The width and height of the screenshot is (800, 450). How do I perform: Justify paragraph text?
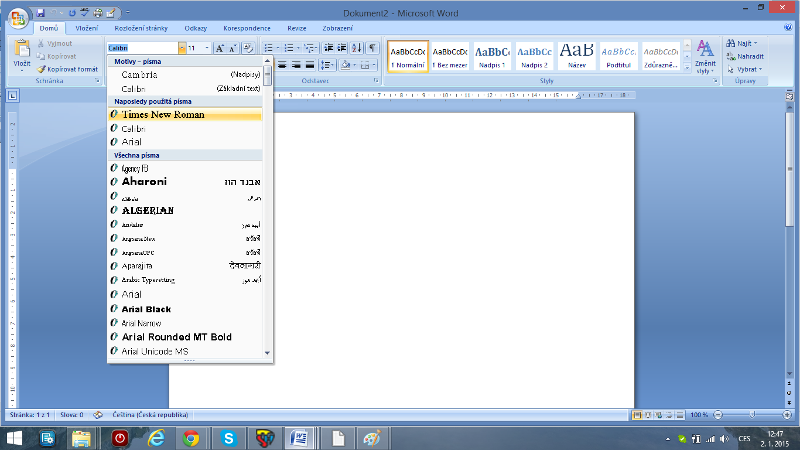[x=310, y=65]
